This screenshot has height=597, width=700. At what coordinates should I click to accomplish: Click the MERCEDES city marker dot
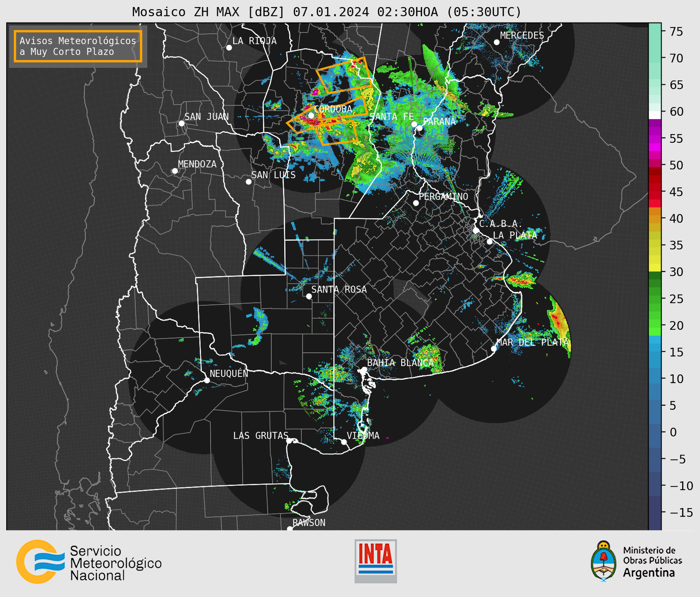pos(497,42)
